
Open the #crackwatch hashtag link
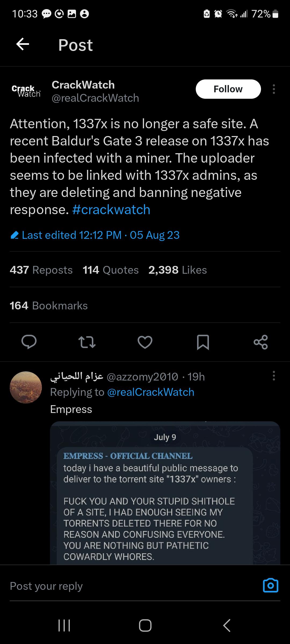[111, 210]
